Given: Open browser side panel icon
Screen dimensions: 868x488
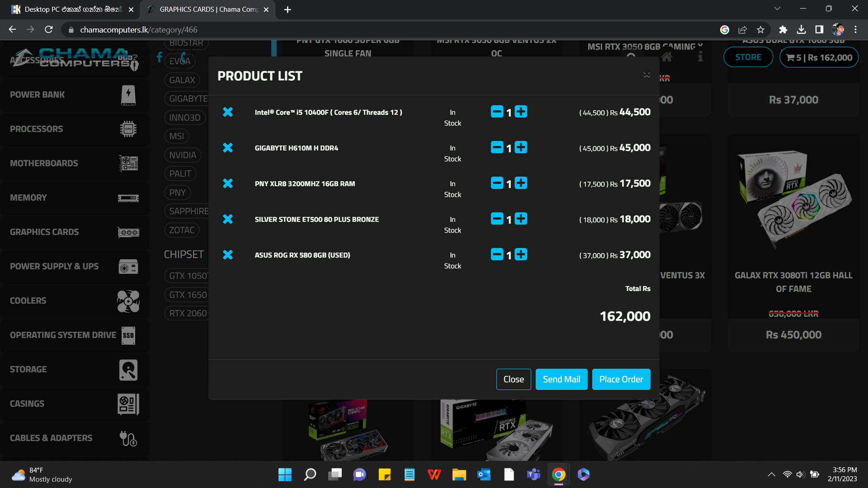Looking at the screenshot, I should [819, 30].
